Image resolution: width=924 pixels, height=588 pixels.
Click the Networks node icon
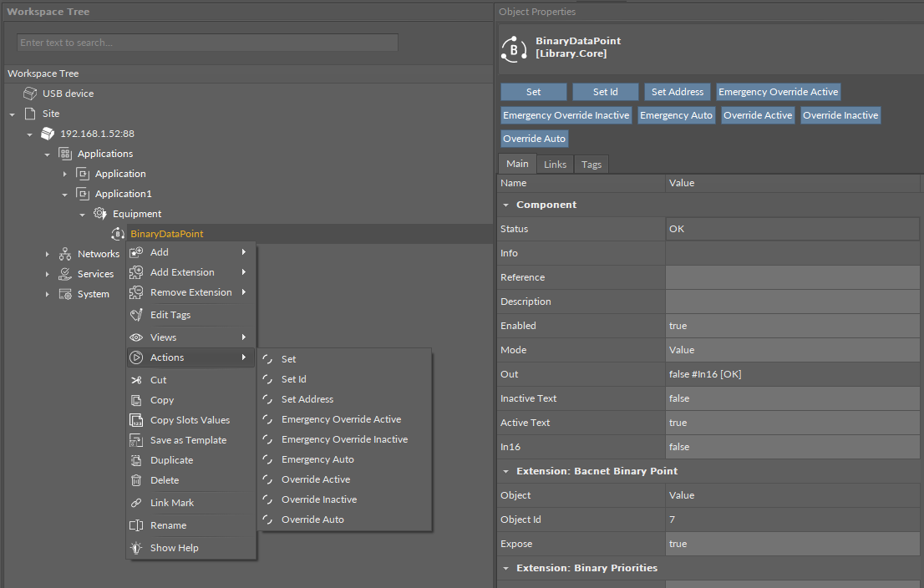(x=64, y=254)
